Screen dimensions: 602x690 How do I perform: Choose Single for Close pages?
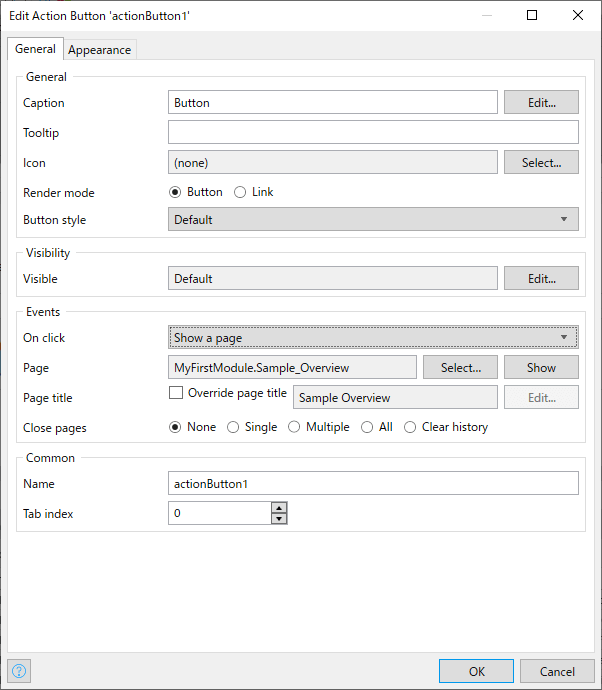(x=234, y=427)
